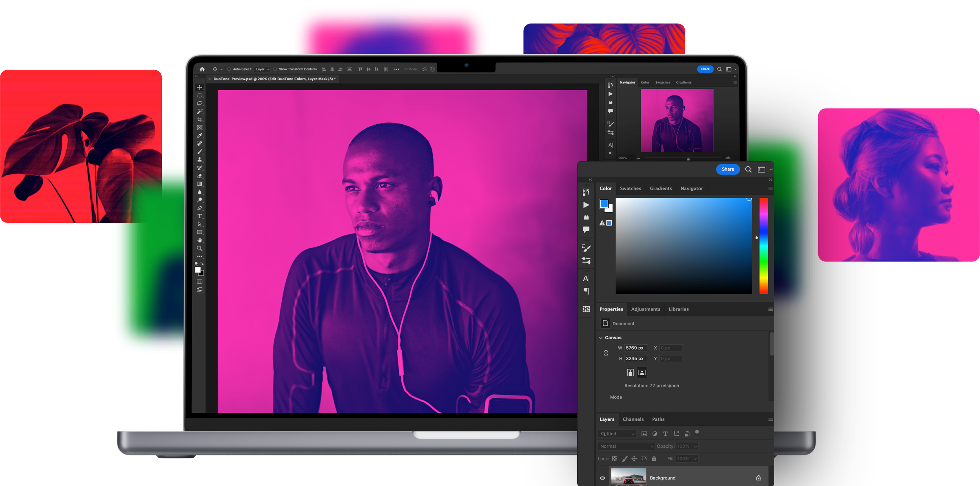This screenshot has width=980, height=486.
Task: Select the Move tool in toolbar
Action: (x=199, y=88)
